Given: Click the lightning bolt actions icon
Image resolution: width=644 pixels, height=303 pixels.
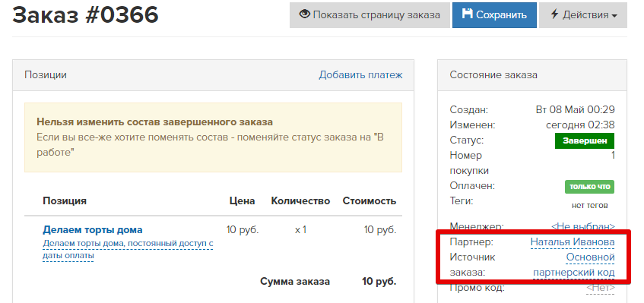Looking at the screenshot, I should click(554, 14).
